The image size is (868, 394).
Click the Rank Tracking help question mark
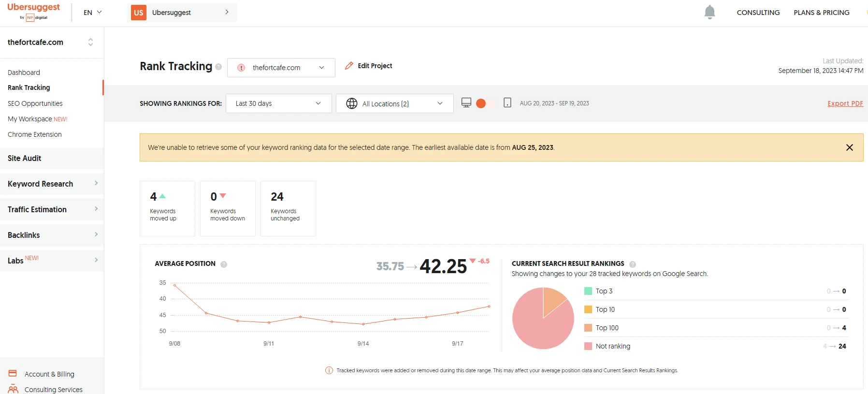(x=218, y=67)
